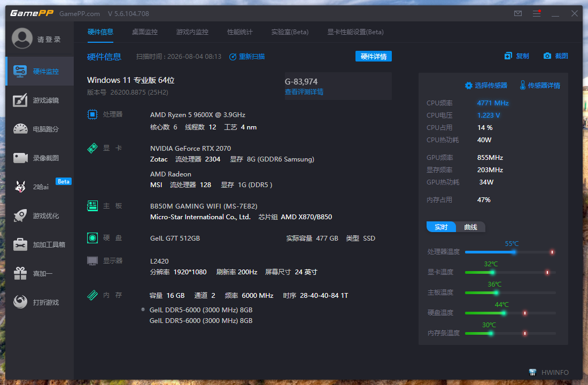This screenshot has width=588, height=385.
Task: Click the G-83,974 score
Action: [301, 81]
